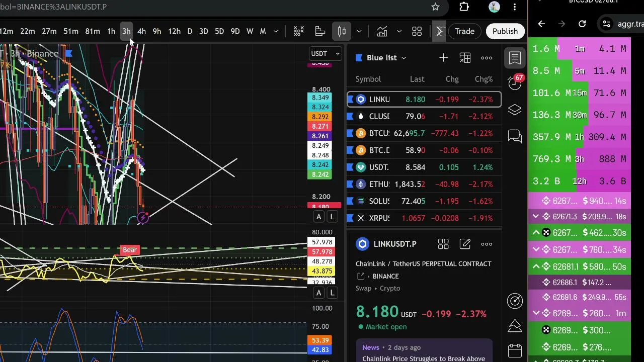The image size is (644, 362).
Task: Open LINKUSDT.P details more options dots
Action: 487,244
